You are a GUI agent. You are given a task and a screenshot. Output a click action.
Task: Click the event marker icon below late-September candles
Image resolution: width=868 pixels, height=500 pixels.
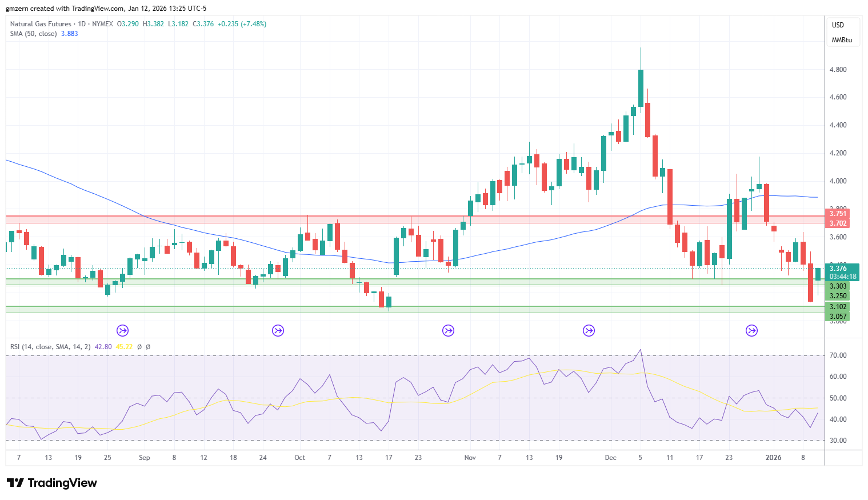[278, 330]
